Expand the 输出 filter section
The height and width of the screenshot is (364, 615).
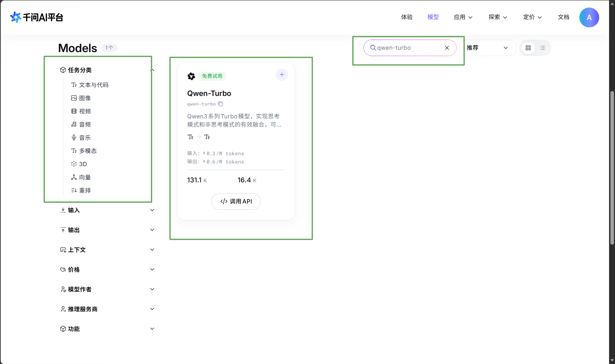tap(107, 230)
